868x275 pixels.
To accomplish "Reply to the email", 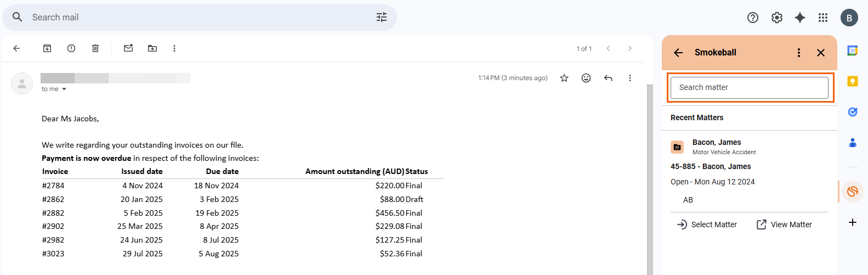I will point(608,78).
